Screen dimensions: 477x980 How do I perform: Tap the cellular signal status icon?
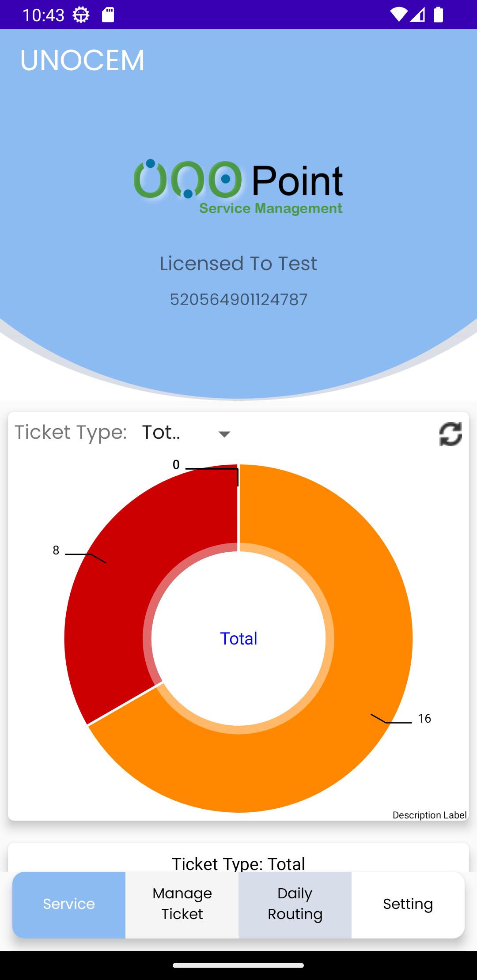tap(417, 15)
